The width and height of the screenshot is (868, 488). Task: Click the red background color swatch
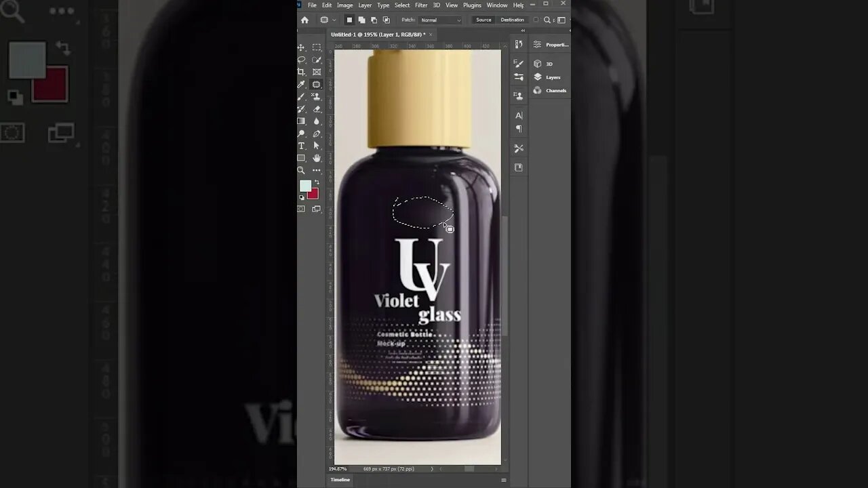[x=313, y=194]
